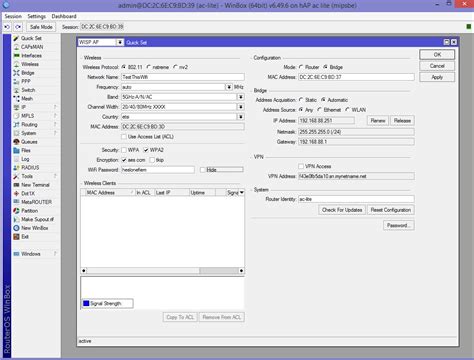The image size is (474, 360).
Task: Open CAPsMAN in sidebar
Action: tap(32, 47)
